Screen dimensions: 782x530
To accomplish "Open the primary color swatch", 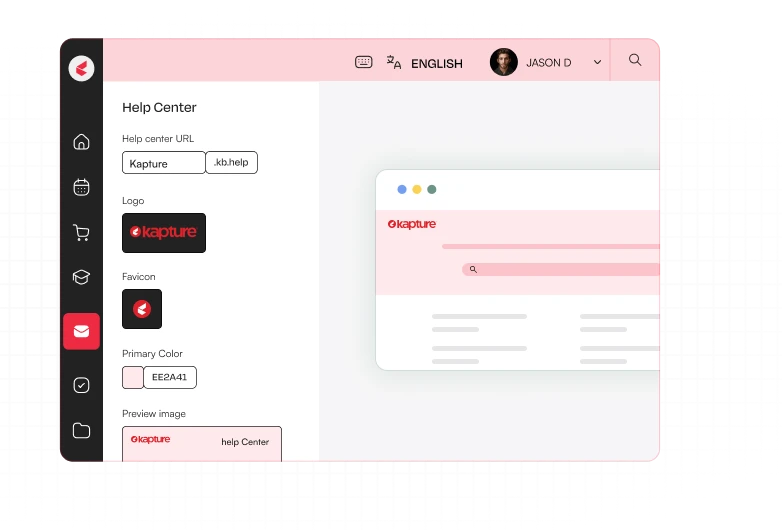I will click(x=133, y=377).
